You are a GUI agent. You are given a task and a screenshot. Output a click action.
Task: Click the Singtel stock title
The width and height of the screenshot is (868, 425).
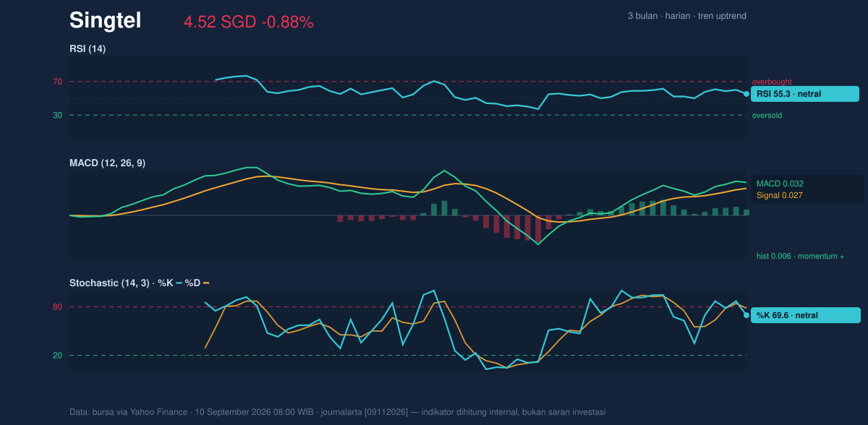[x=105, y=21]
